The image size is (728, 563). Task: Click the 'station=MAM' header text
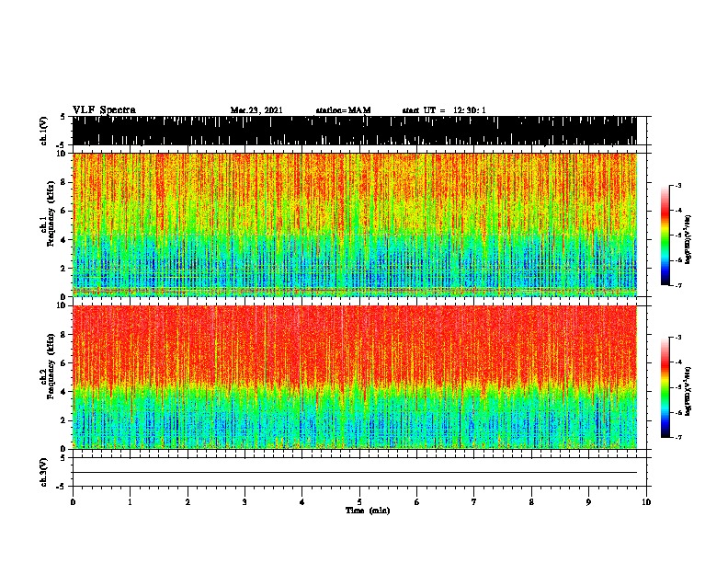343,110
